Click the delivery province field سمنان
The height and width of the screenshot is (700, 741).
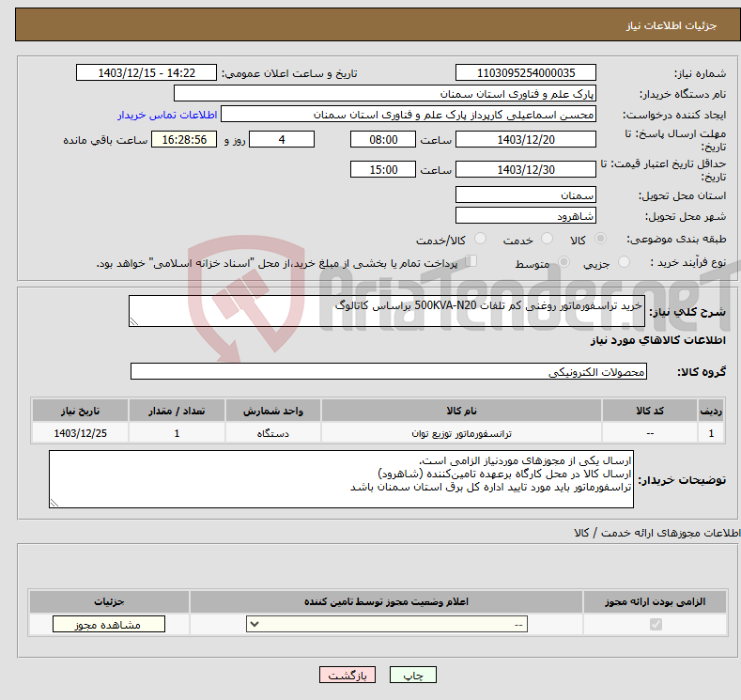point(526,194)
